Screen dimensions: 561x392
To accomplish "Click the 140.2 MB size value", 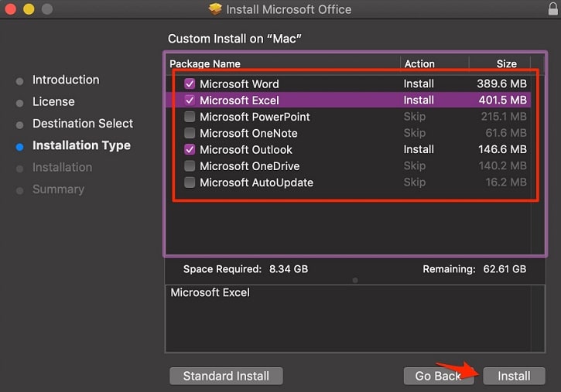I will coord(503,166).
